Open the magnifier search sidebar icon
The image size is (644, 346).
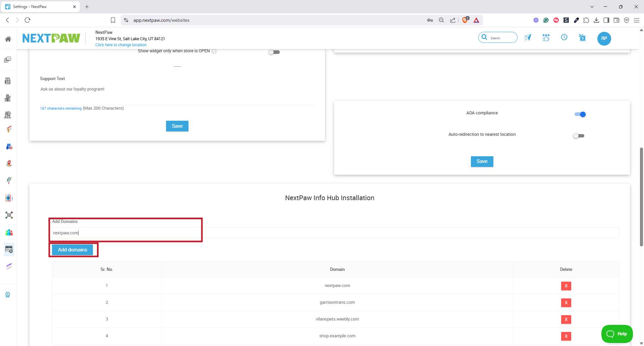point(9,180)
